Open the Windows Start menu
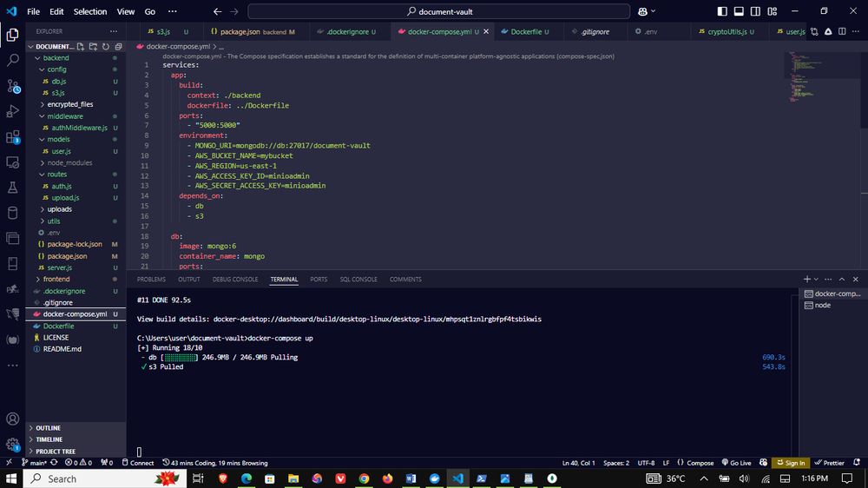This screenshot has height=488, width=868. pyautogui.click(x=11, y=478)
